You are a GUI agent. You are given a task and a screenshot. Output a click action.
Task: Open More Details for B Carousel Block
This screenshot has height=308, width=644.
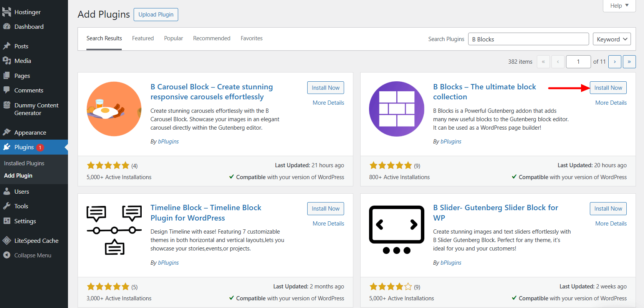328,103
